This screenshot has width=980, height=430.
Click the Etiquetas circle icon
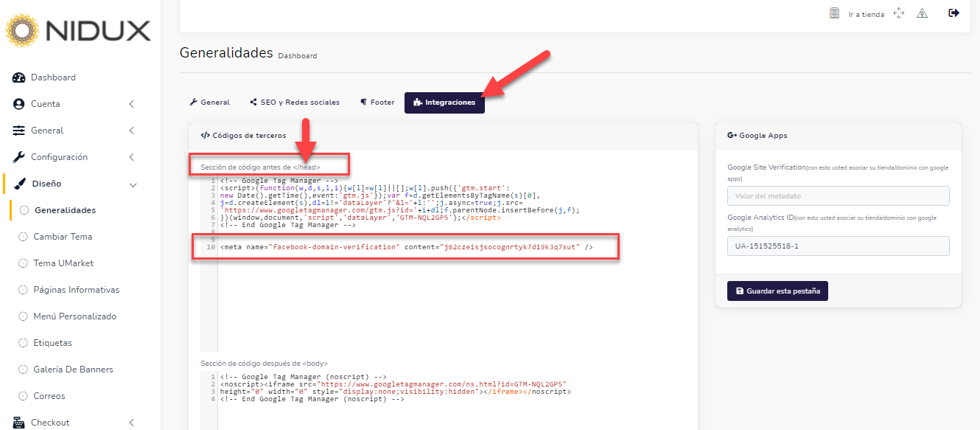[24, 343]
